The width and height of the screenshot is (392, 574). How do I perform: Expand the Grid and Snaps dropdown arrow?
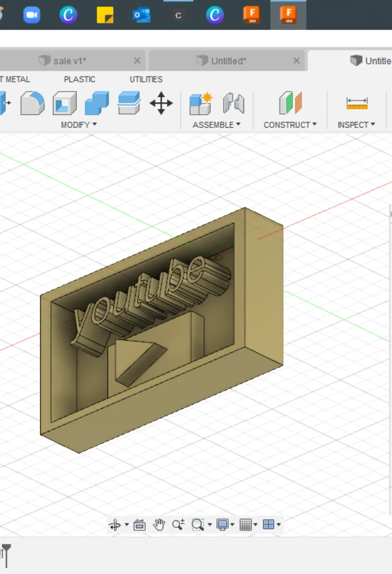coord(255,524)
